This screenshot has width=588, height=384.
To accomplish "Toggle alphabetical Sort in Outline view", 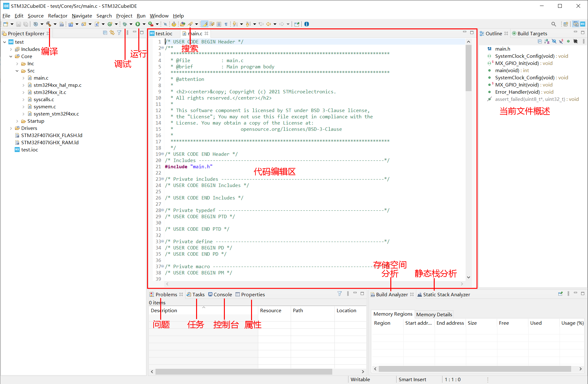I will coord(547,41).
